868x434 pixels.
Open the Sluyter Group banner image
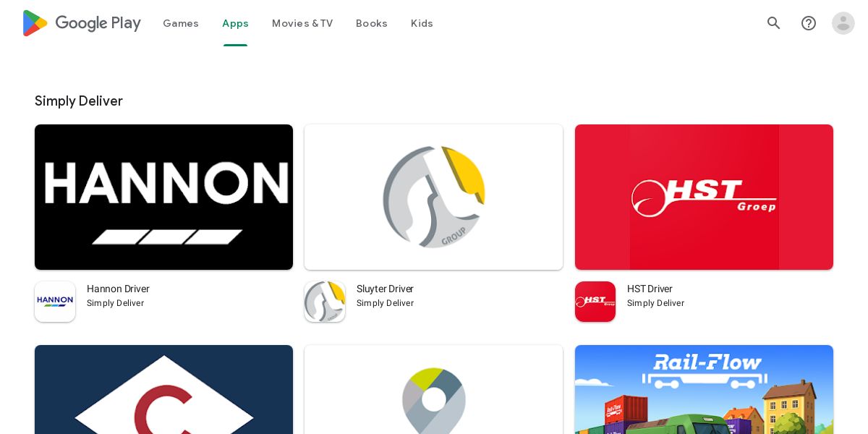click(x=433, y=197)
